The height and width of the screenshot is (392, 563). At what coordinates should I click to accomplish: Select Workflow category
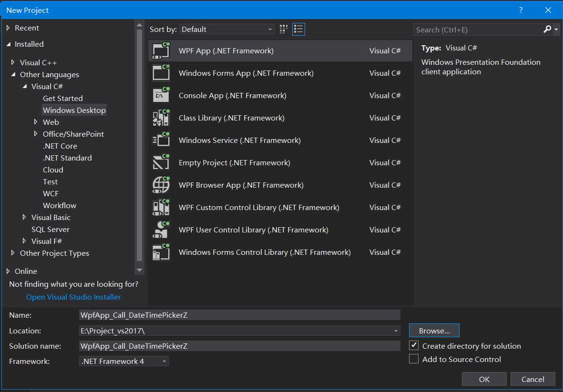pyautogui.click(x=60, y=205)
